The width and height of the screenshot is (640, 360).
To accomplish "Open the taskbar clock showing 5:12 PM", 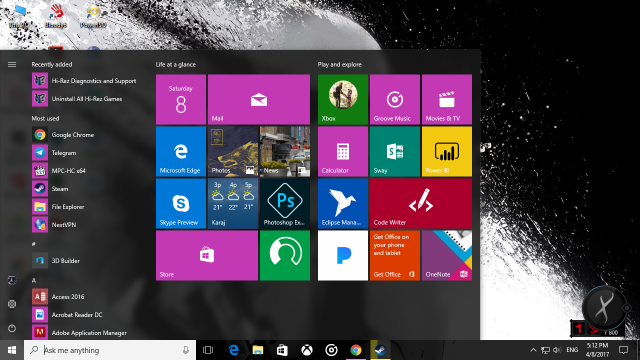I will coord(598,350).
